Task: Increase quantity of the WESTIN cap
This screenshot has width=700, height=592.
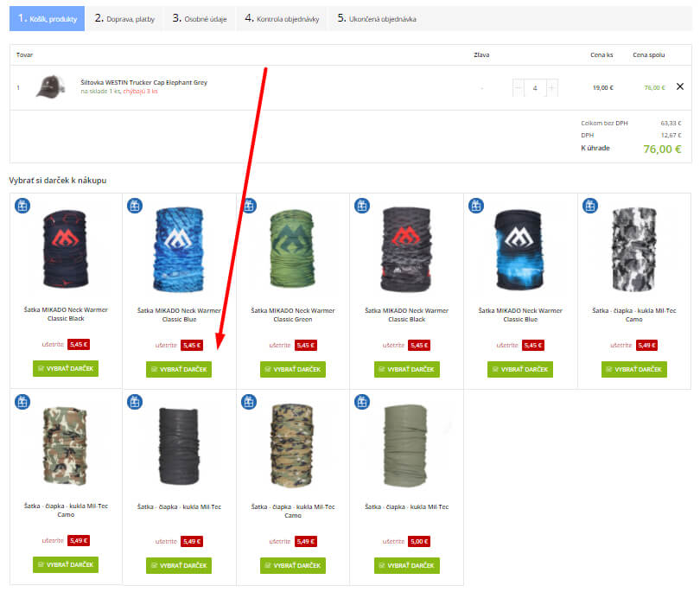Action: (x=551, y=88)
